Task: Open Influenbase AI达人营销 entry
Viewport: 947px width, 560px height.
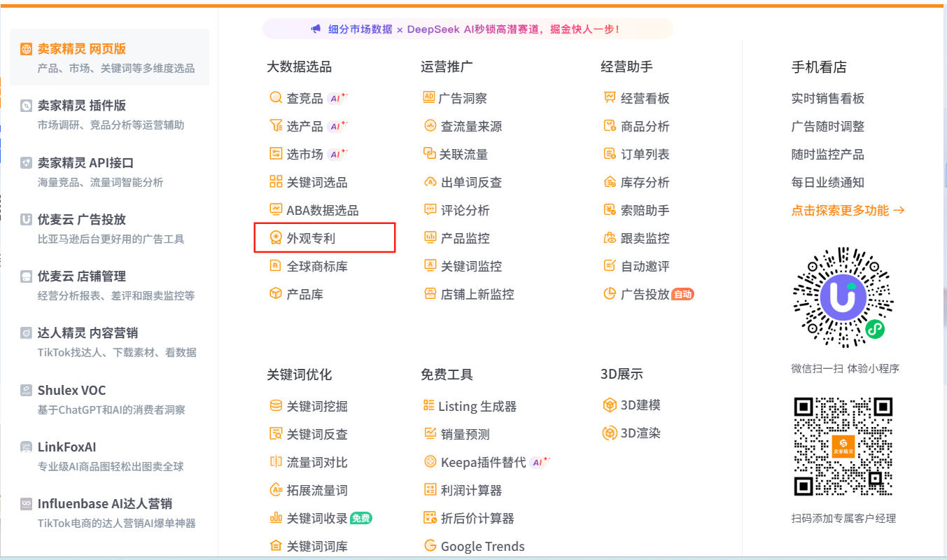Action: (110, 512)
